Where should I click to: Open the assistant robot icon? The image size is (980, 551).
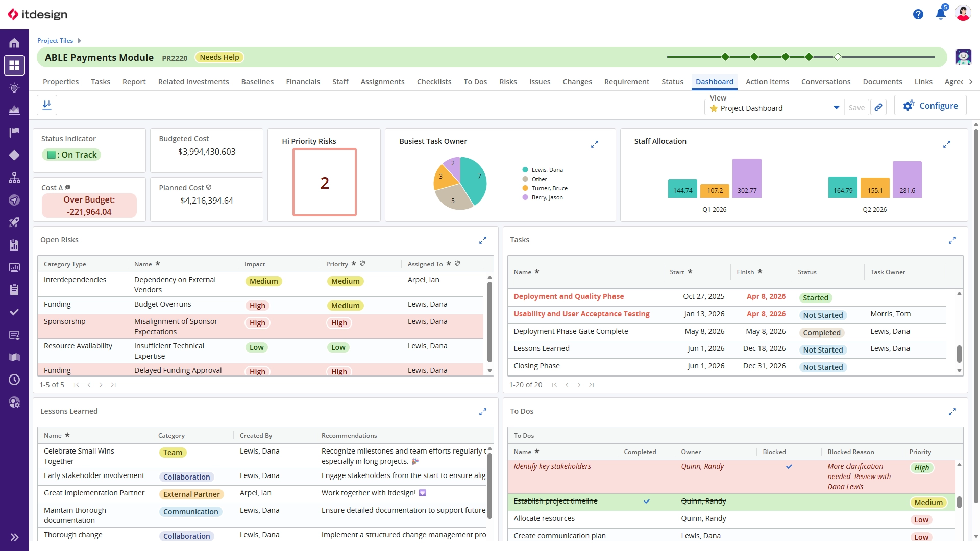pyautogui.click(x=964, y=57)
